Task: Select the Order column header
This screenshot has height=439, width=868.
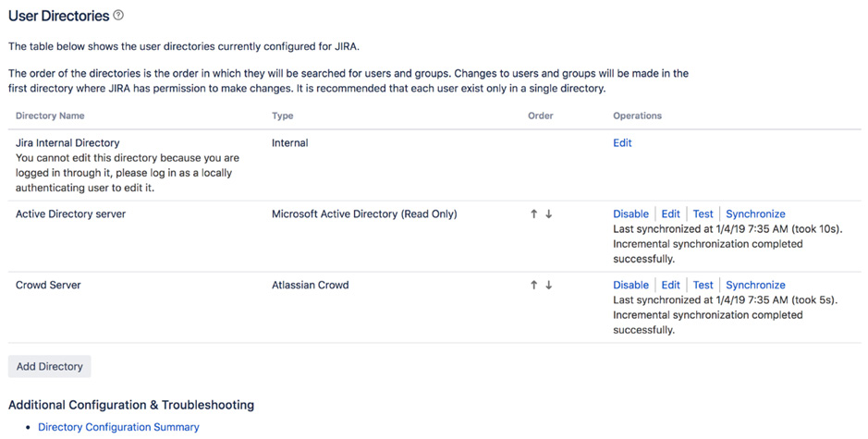Action: 540,116
